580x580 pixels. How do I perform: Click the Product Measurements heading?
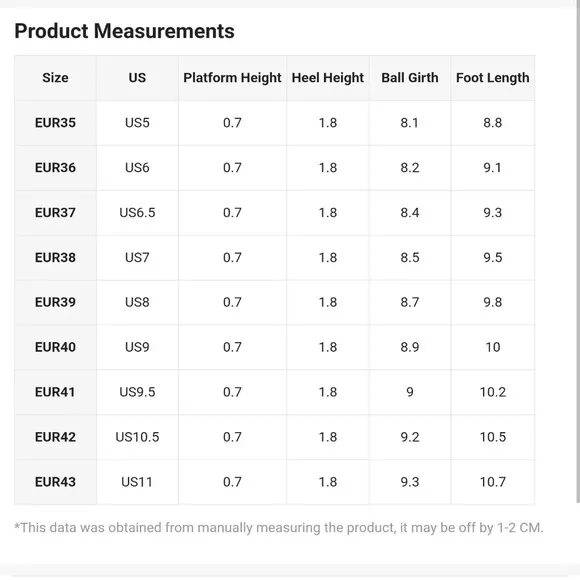124,31
